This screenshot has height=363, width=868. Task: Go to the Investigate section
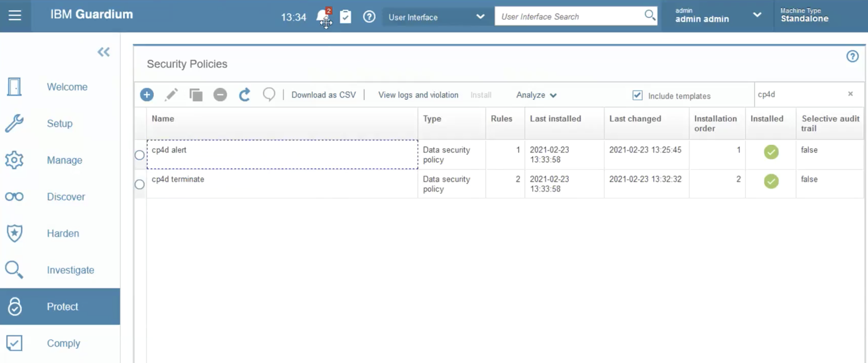[70, 270]
